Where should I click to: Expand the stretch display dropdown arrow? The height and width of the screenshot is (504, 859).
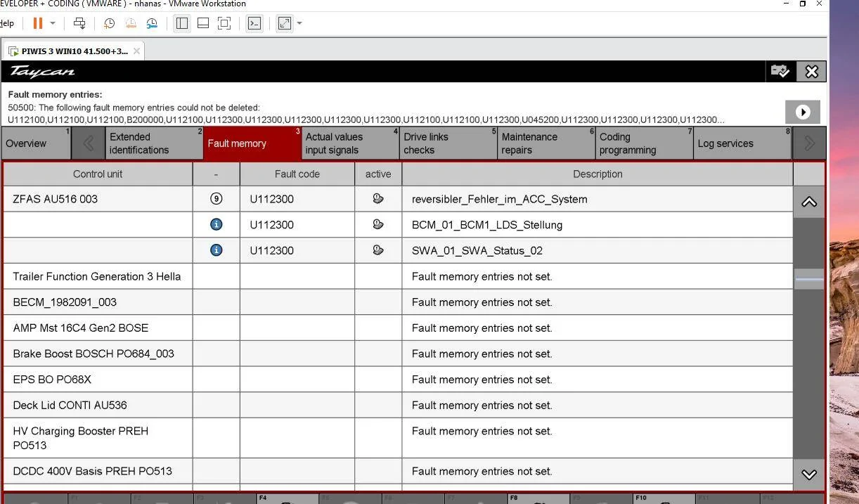(300, 23)
